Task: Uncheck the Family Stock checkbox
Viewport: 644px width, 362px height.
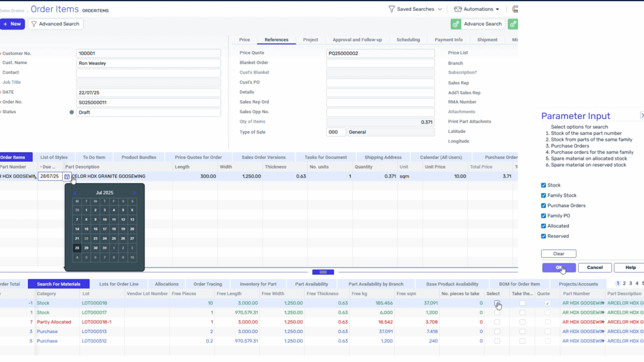Action: [544, 196]
